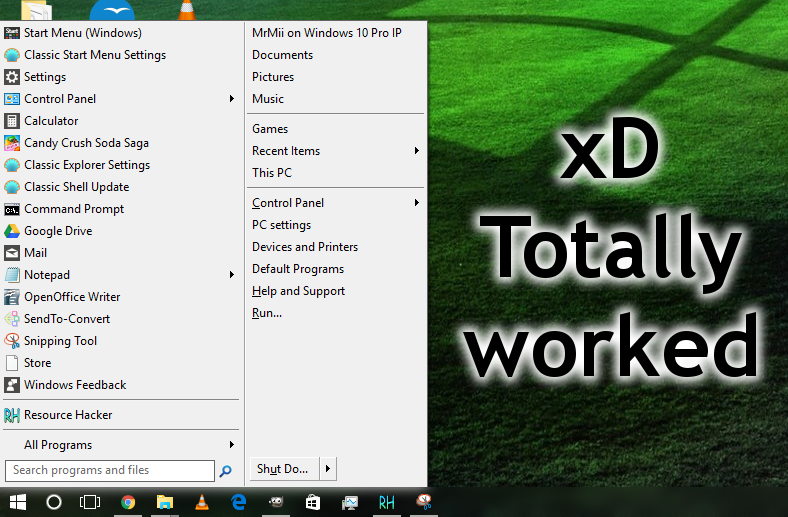The height and width of the screenshot is (517, 788).
Task: Open File Explorer from taskbar
Action: [164, 502]
